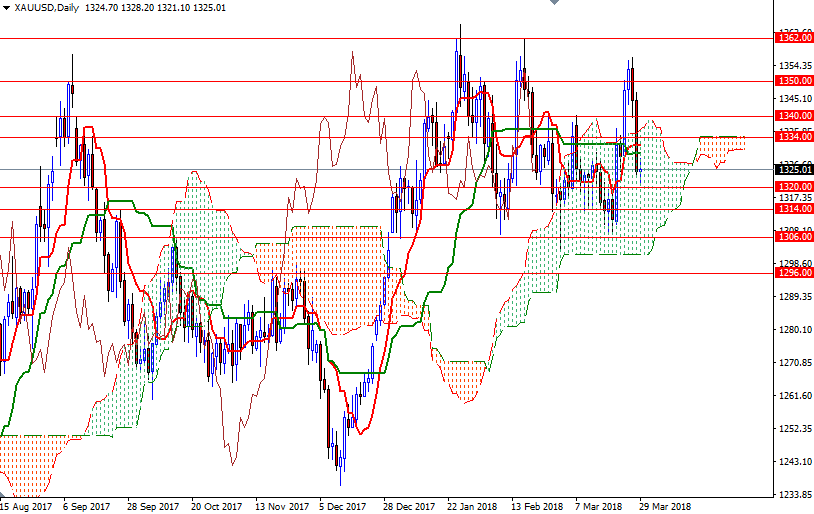The image size is (814, 514).
Task: Select the 1320.00 red price level label
Action: 793,187
